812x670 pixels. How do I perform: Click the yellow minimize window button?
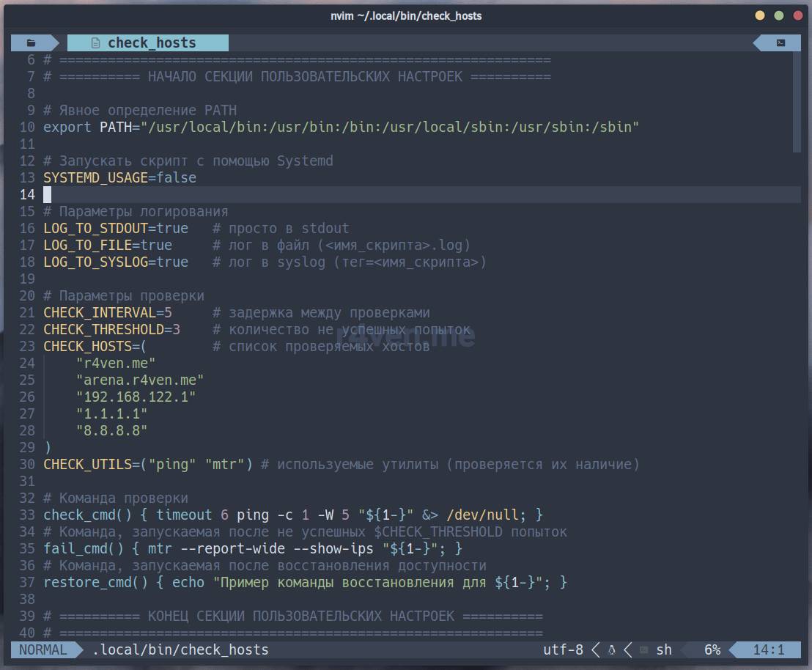pyautogui.click(x=760, y=15)
